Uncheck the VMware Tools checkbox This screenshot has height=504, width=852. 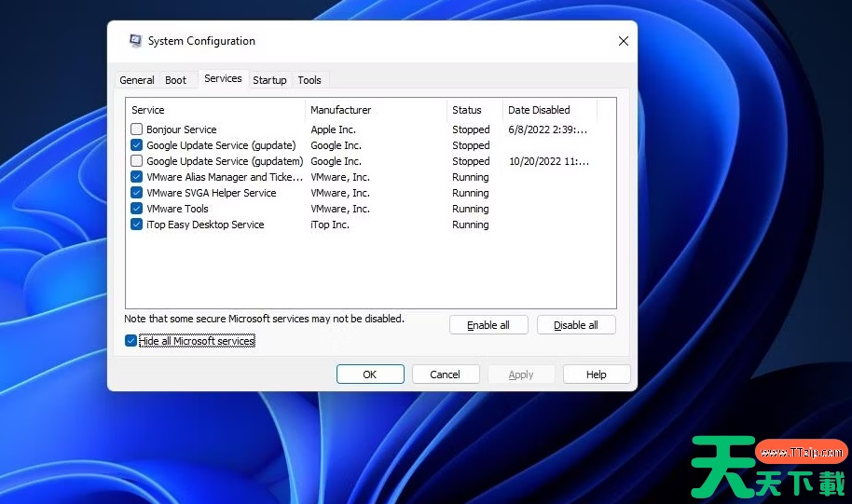pos(136,209)
